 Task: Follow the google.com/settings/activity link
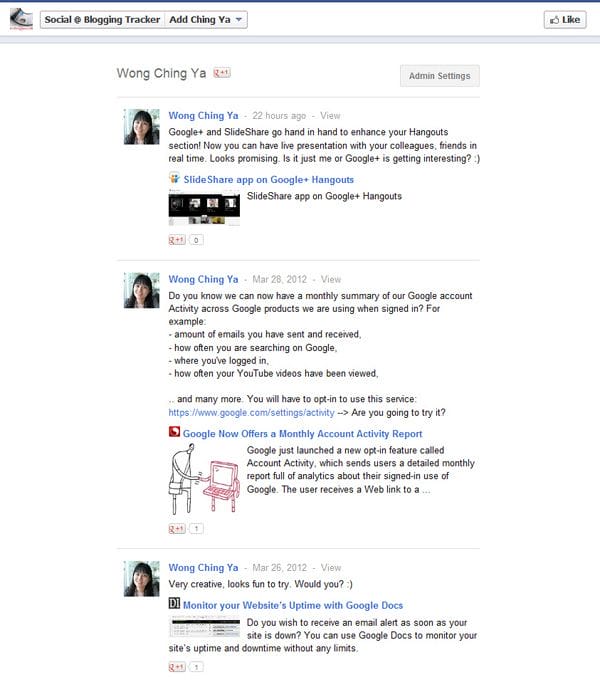click(251, 412)
